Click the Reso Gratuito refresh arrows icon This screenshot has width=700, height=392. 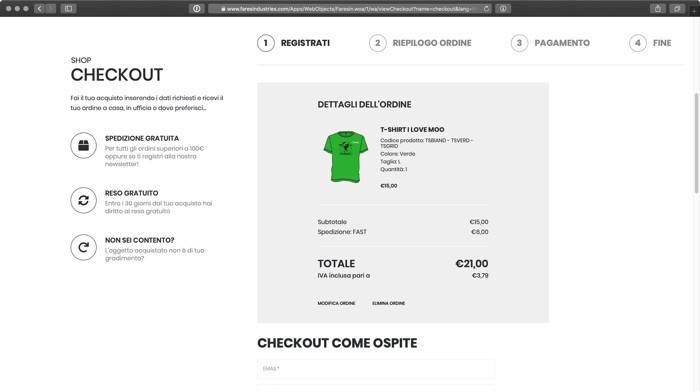(83, 200)
